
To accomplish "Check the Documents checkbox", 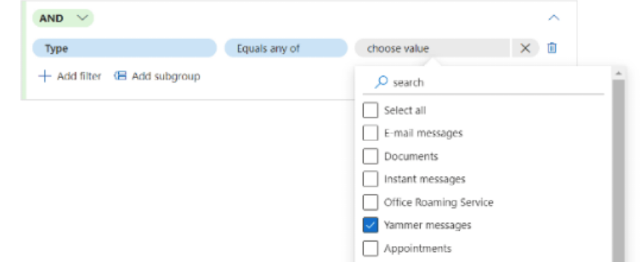I will (370, 156).
